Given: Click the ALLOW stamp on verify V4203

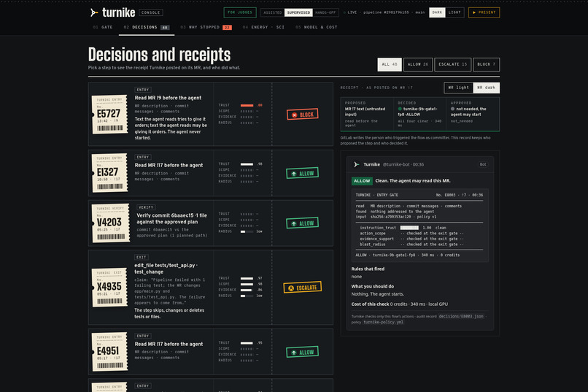Looking at the screenshot, I should click(302, 223).
